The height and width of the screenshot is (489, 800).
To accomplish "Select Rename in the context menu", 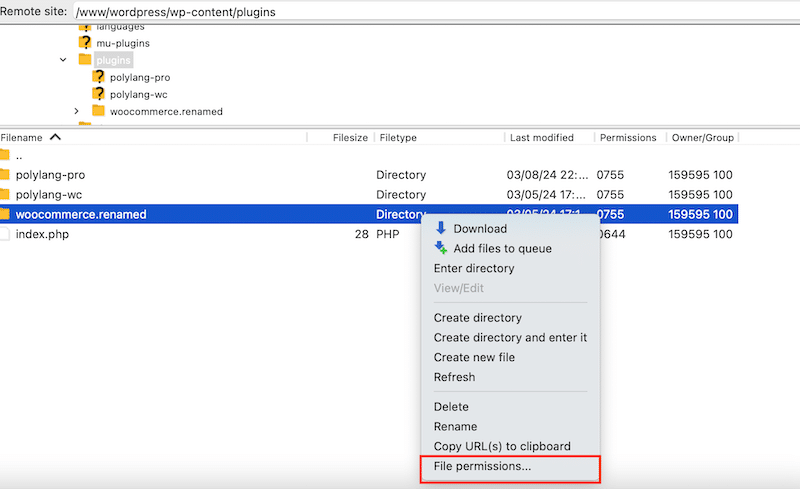I will tap(455, 426).
